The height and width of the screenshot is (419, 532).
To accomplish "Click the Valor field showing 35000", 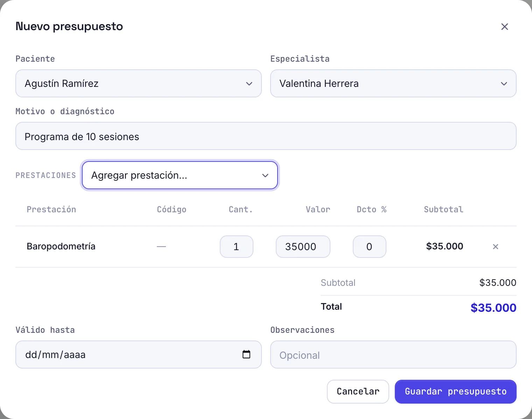I will [303, 247].
